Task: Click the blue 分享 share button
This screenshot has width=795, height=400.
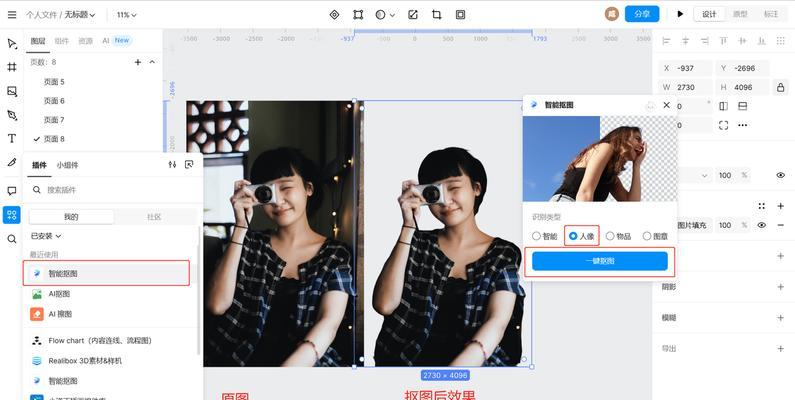Action: click(642, 14)
